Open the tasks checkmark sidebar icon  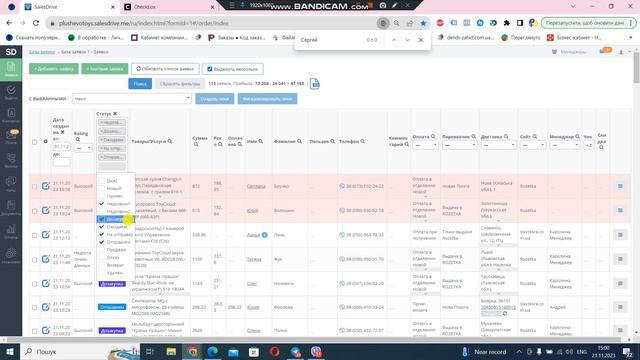[x=11, y=92]
